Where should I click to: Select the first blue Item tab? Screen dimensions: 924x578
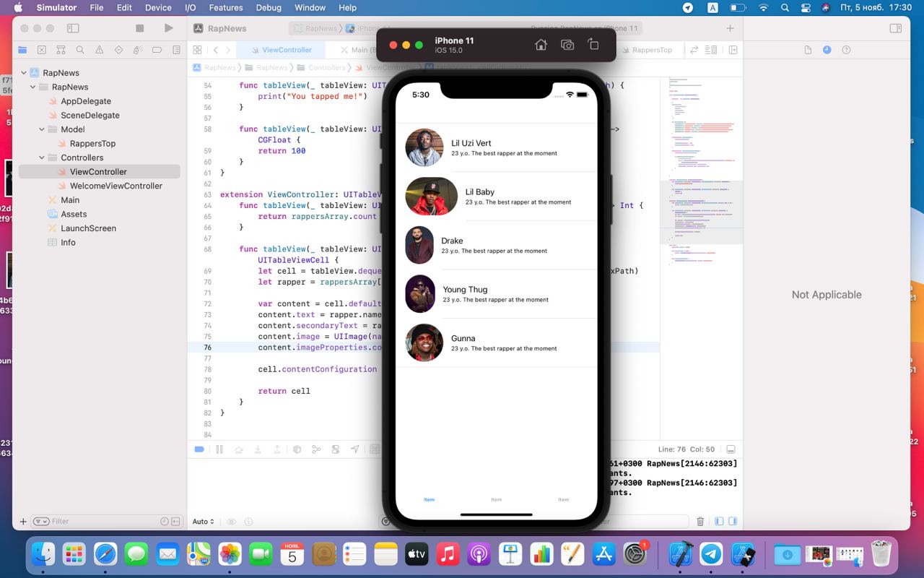click(430, 499)
